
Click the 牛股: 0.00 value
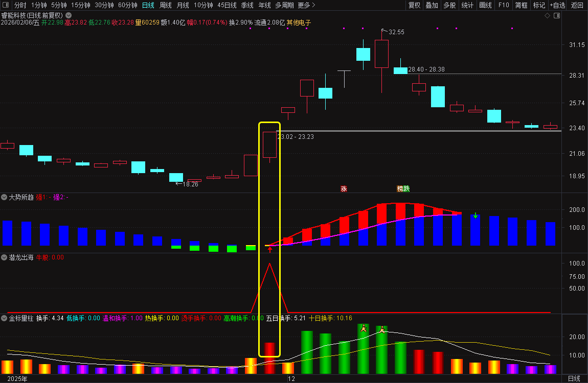(50, 257)
